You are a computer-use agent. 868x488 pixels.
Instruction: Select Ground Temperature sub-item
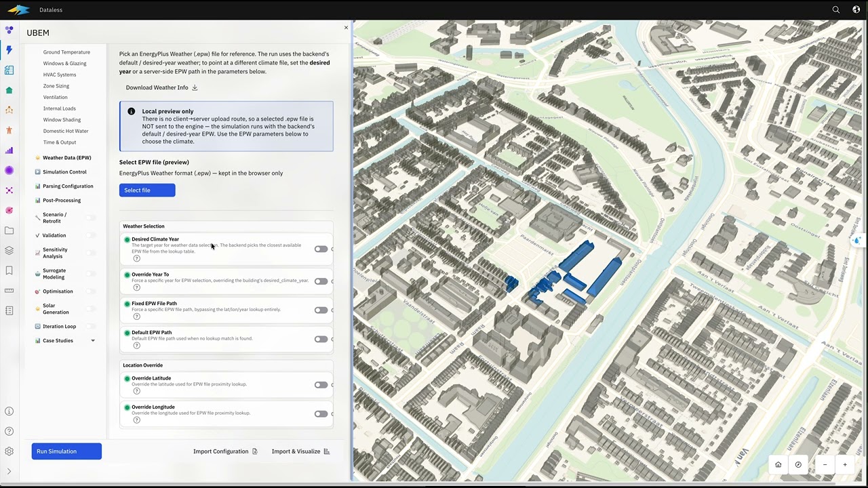tap(66, 52)
